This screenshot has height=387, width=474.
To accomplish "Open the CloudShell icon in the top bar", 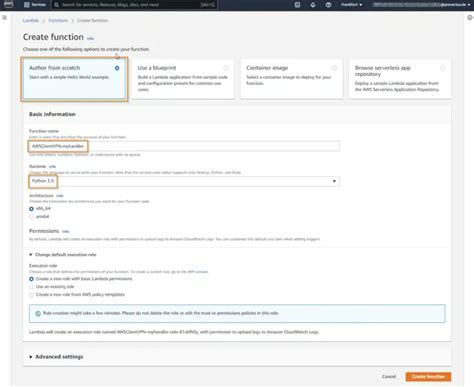I will point(297,5).
